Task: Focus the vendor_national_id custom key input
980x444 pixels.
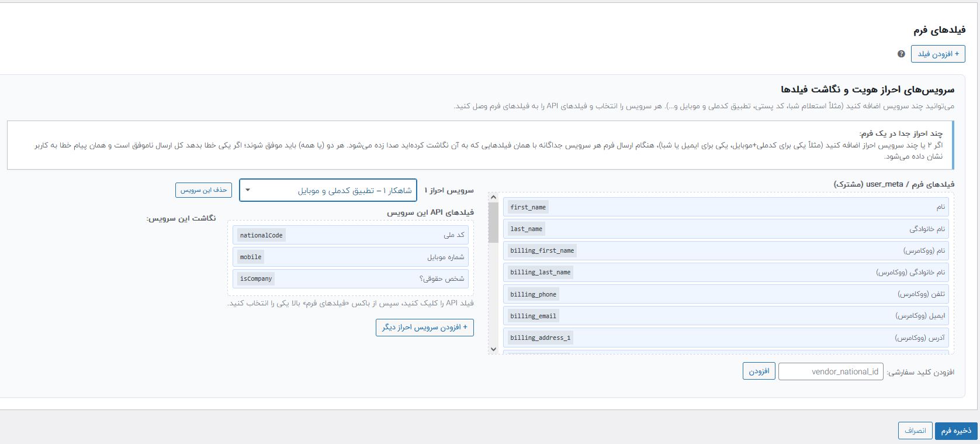Action: pos(830,371)
